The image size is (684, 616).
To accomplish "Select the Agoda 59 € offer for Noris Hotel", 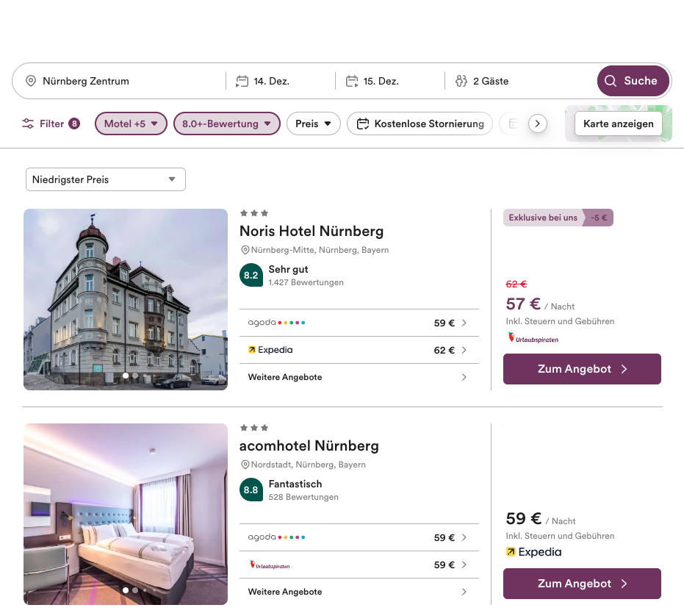I will (358, 323).
